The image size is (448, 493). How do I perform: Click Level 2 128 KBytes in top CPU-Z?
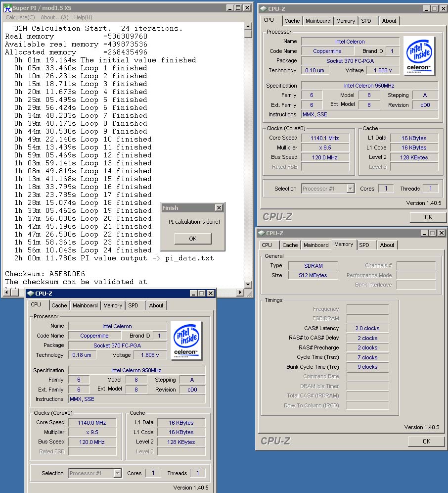point(414,157)
